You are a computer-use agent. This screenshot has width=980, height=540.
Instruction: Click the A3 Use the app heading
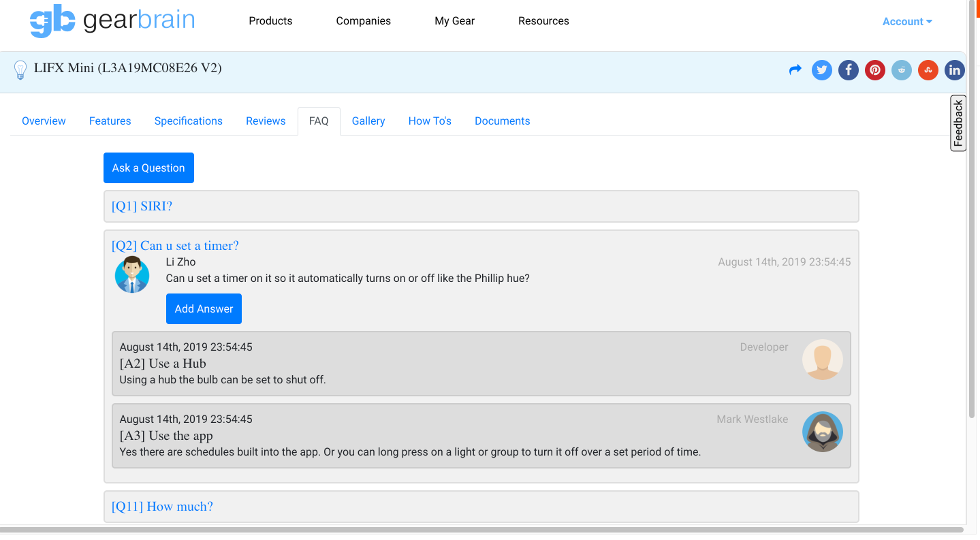pos(166,436)
